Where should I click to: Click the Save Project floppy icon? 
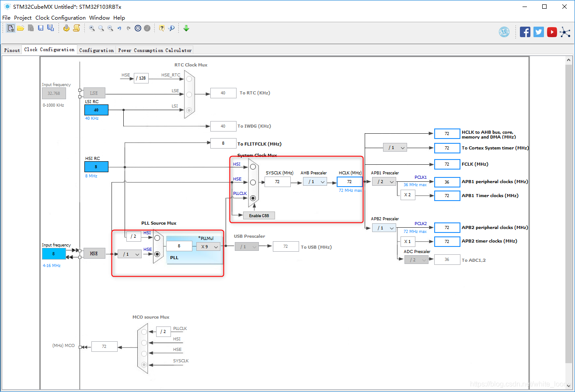coord(41,28)
